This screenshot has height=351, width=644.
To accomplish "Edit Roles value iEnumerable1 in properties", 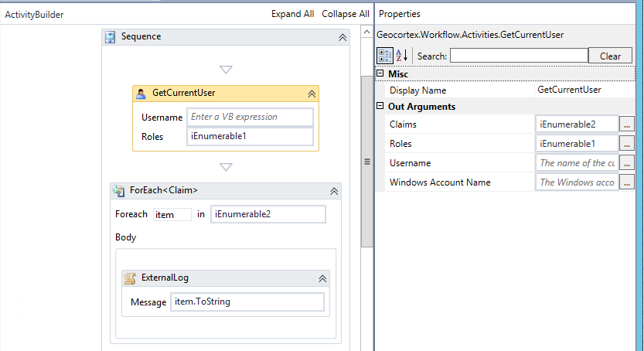I will pos(577,143).
